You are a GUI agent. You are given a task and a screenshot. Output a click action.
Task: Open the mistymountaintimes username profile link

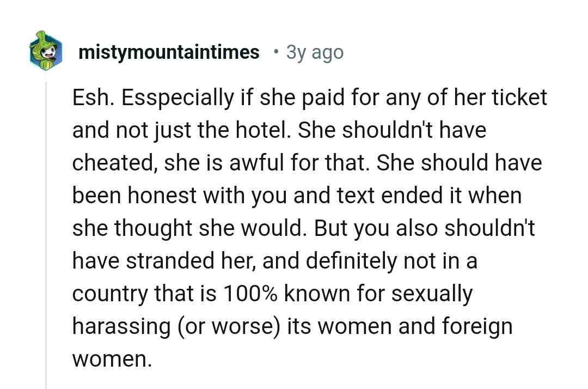[x=169, y=52]
